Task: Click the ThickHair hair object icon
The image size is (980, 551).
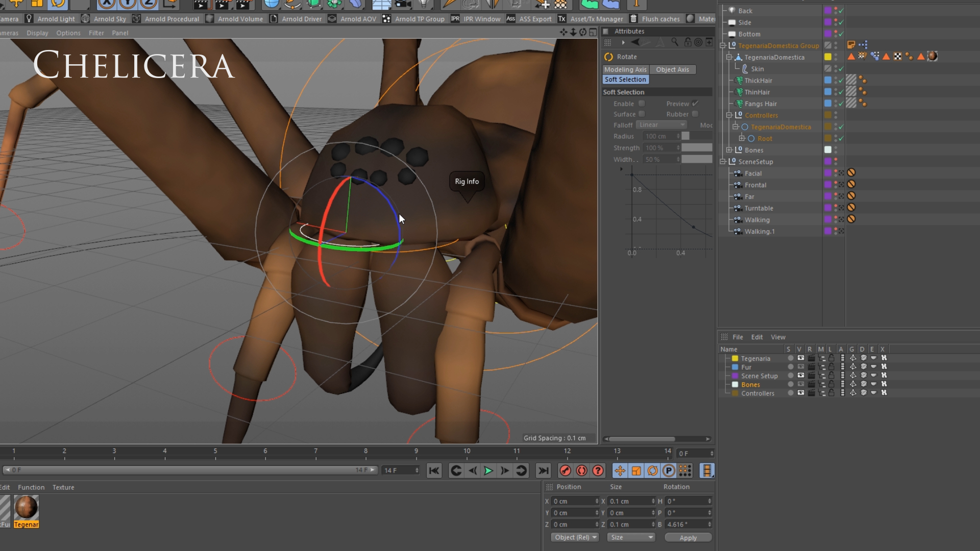Action: click(x=739, y=81)
